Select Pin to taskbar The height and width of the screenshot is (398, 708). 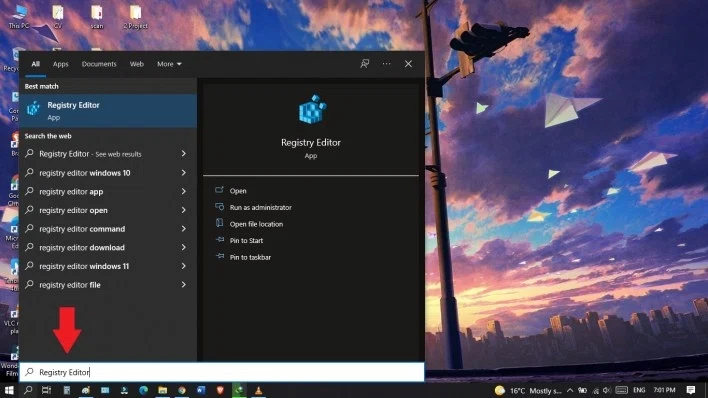click(250, 257)
